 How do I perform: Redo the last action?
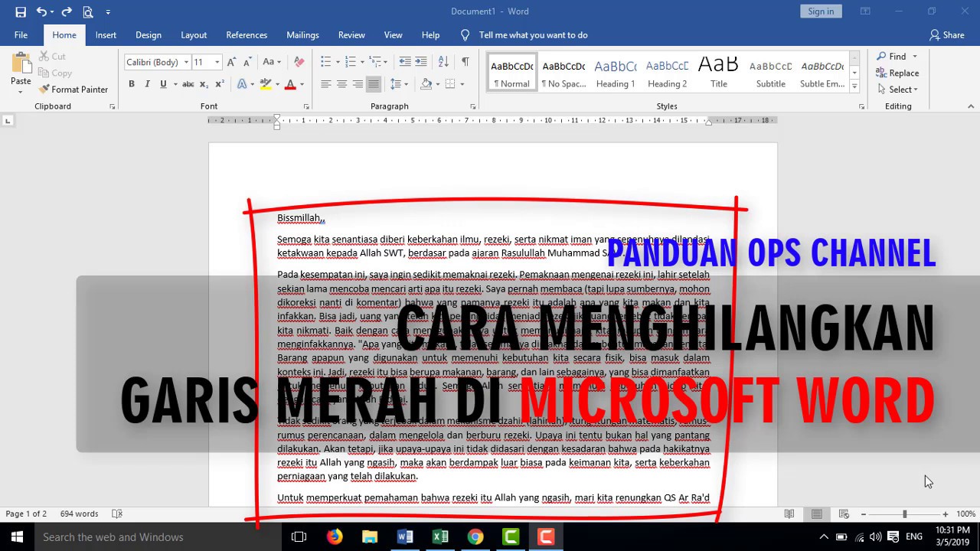67,11
